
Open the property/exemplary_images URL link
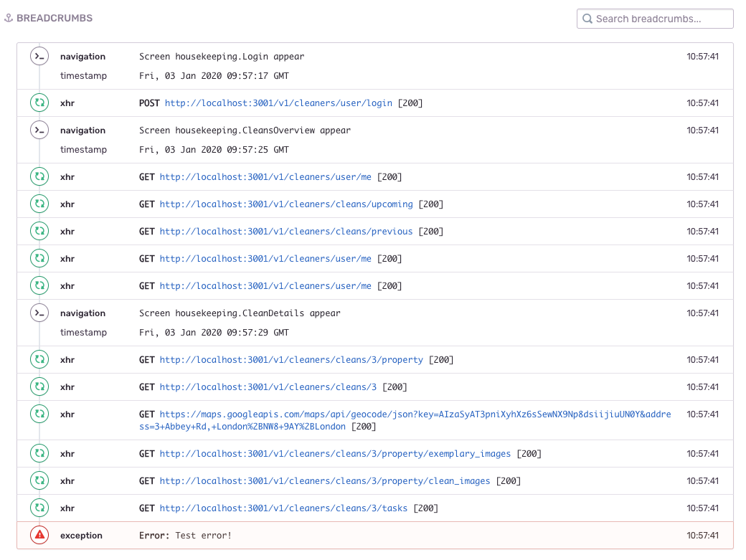335,454
